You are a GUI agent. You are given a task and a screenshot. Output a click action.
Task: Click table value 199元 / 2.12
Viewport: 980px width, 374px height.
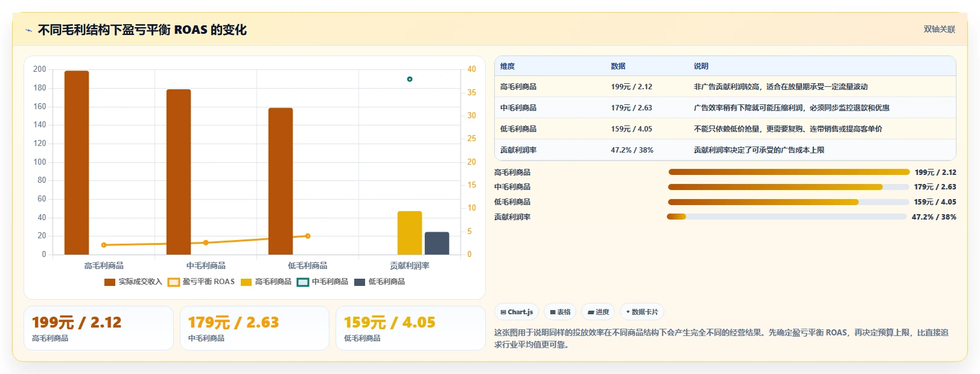(x=631, y=87)
